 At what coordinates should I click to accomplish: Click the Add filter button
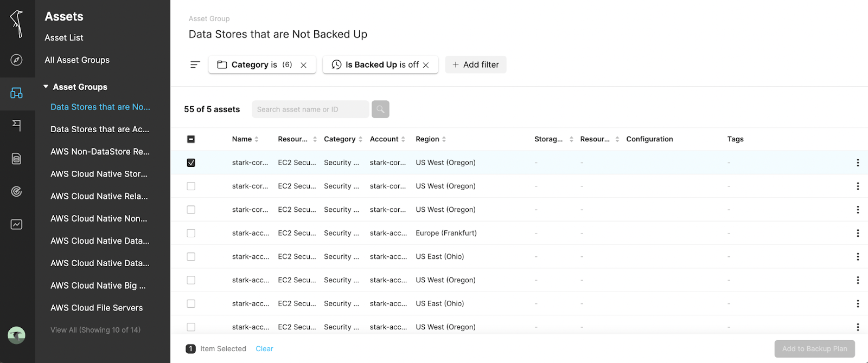tap(476, 65)
